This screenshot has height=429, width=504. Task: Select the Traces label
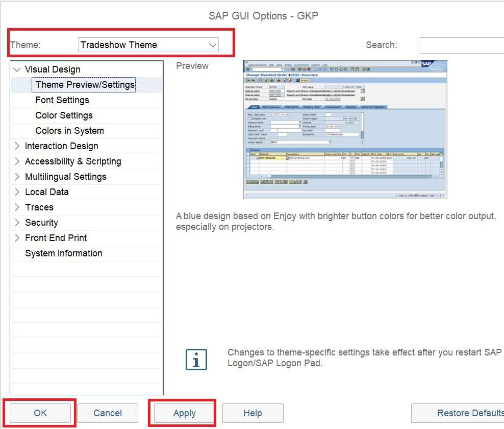pyautogui.click(x=39, y=207)
